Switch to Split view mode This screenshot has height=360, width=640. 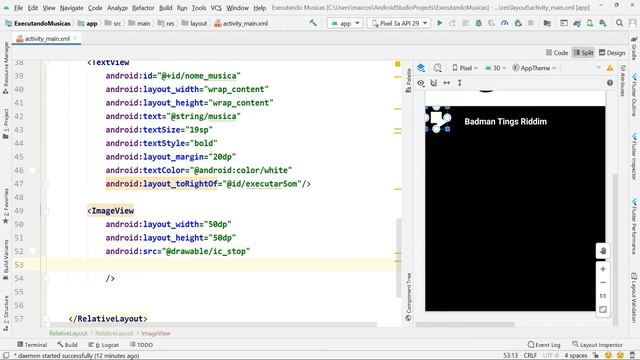(x=583, y=53)
